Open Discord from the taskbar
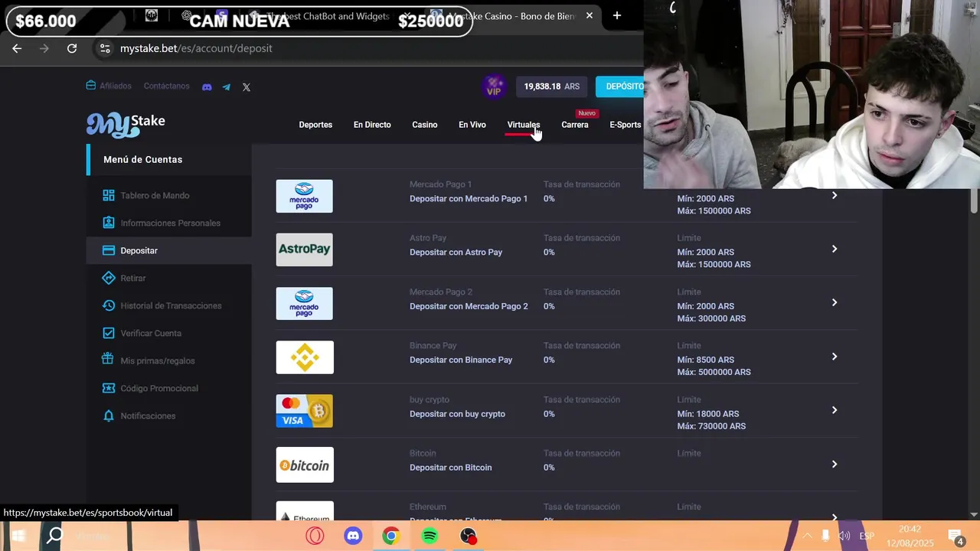Screen dimensions: 980x551 click(353, 536)
